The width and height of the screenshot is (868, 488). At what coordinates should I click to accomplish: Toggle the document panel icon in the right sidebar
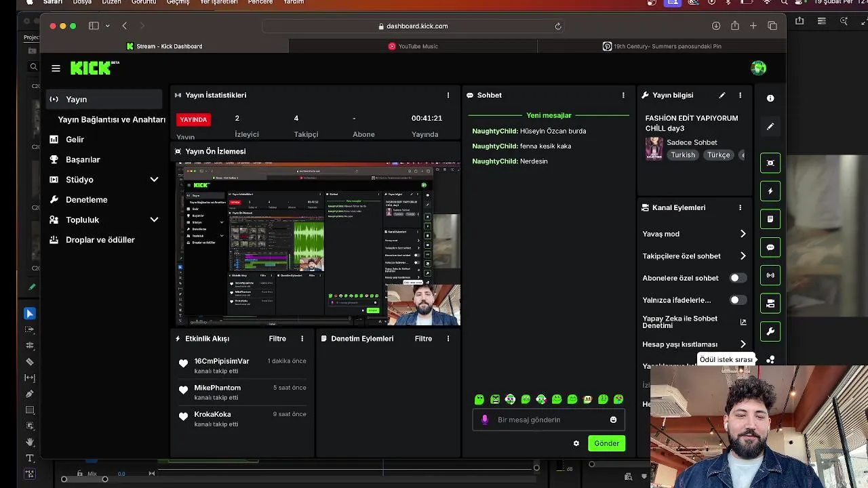point(770,220)
